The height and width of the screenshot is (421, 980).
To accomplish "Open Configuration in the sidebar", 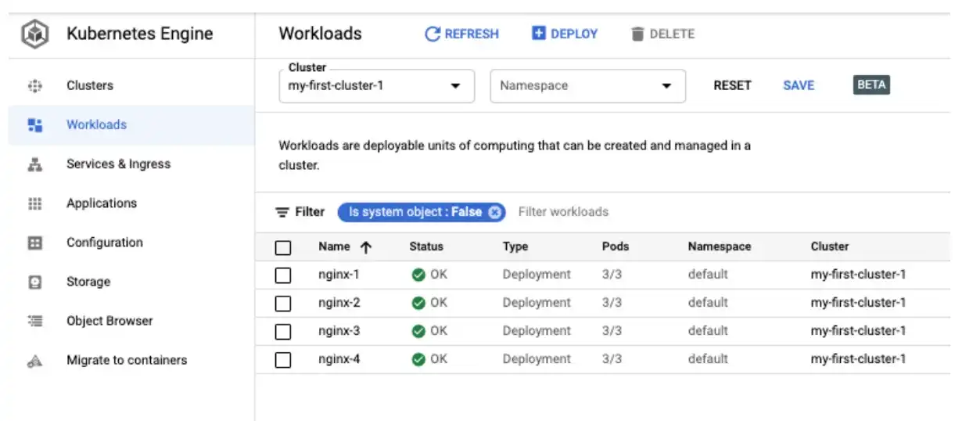I will (x=131, y=243).
